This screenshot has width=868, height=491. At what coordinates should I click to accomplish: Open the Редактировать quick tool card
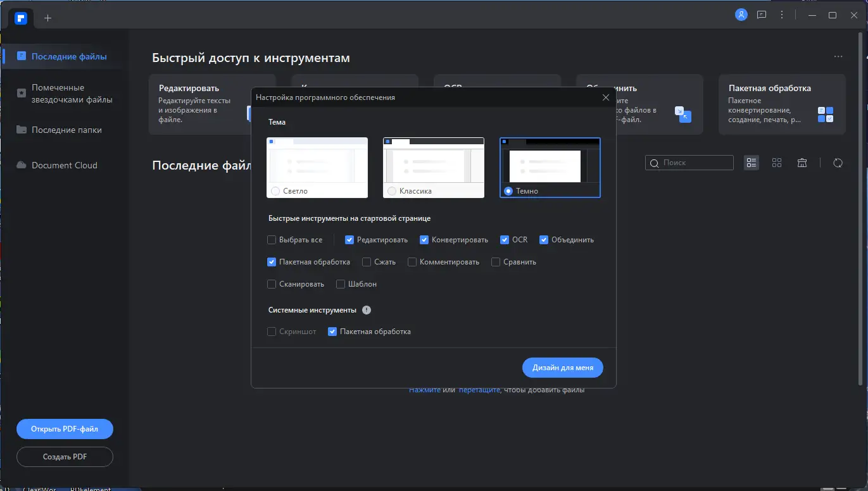click(x=200, y=104)
